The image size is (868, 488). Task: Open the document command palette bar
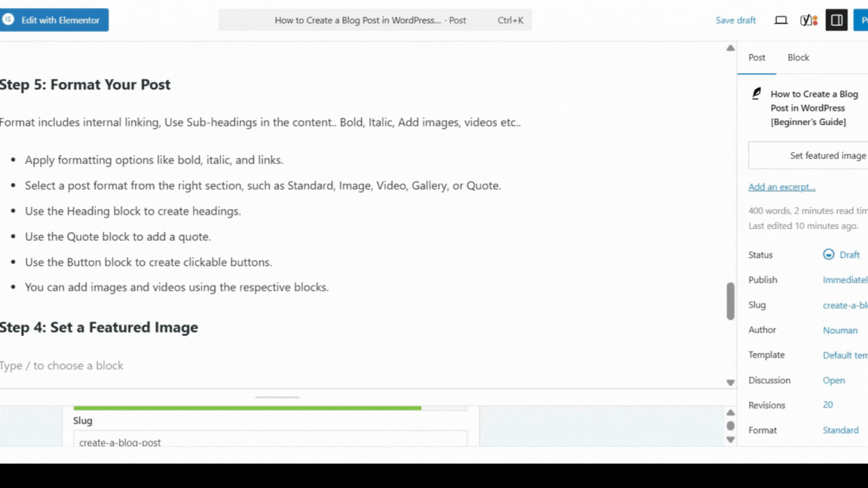coord(374,20)
